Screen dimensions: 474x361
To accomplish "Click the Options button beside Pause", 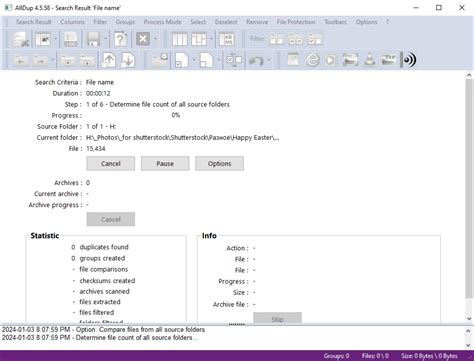I will click(219, 164).
